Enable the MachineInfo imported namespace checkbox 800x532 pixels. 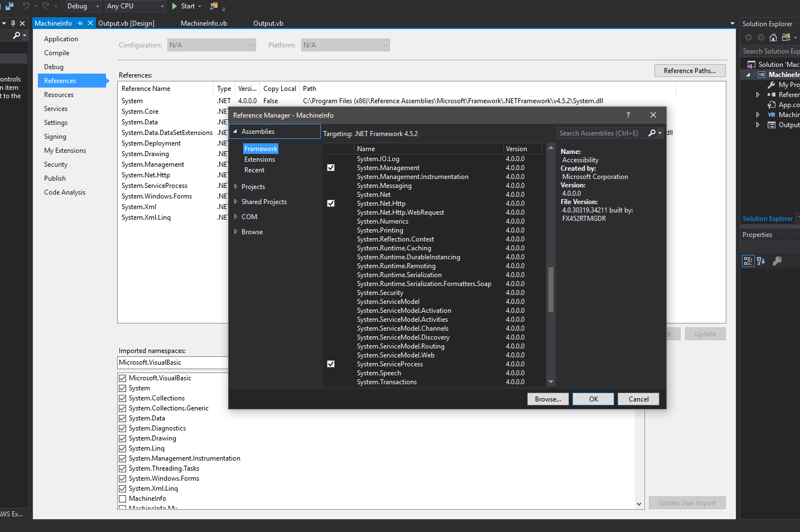(123, 499)
